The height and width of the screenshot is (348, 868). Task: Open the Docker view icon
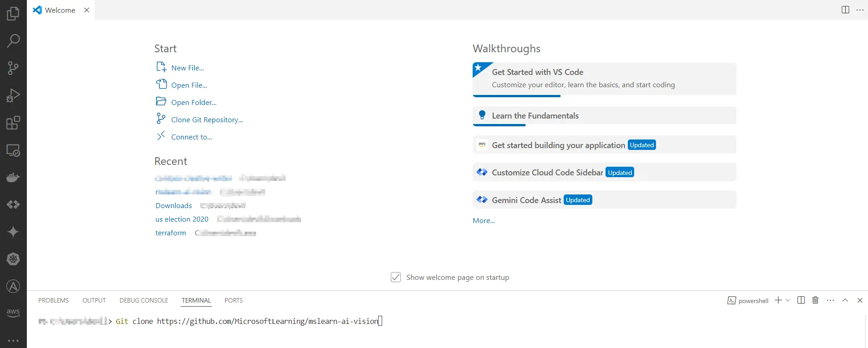13,178
